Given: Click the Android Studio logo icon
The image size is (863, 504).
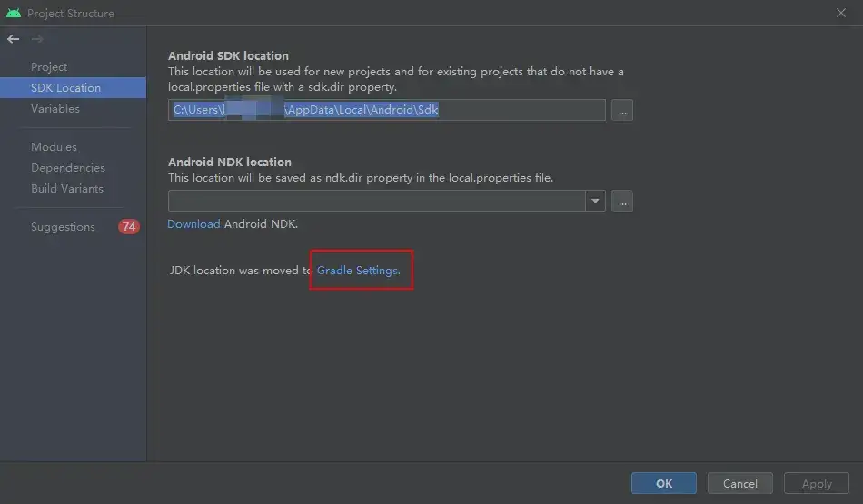Looking at the screenshot, I should tap(14, 13).
